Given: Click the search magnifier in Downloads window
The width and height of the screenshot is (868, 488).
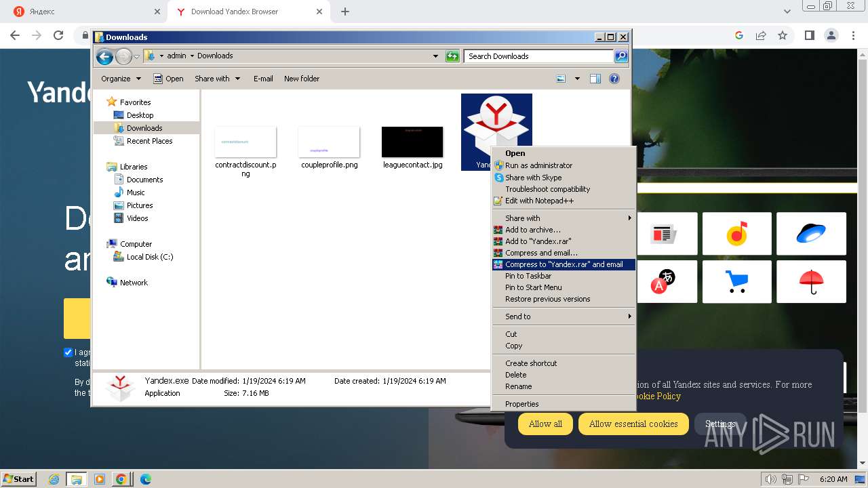Looking at the screenshot, I should (x=621, y=56).
